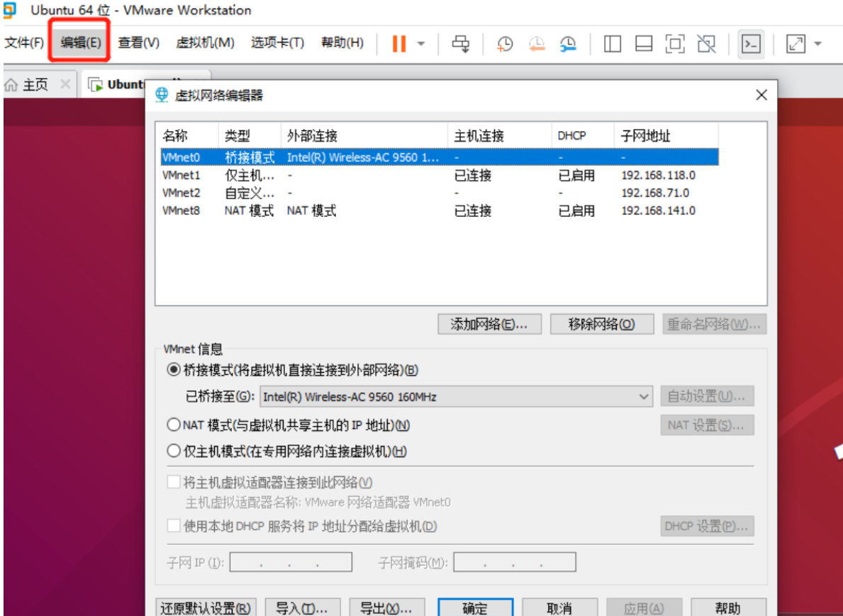The width and height of the screenshot is (843, 616).
Task: Revert to snapshot using the clock-arrow icon
Action: (x=536, y=43)
